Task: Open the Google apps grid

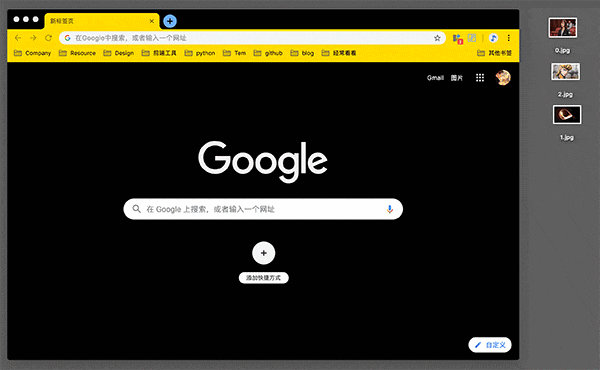Action: tap(480, 78)
